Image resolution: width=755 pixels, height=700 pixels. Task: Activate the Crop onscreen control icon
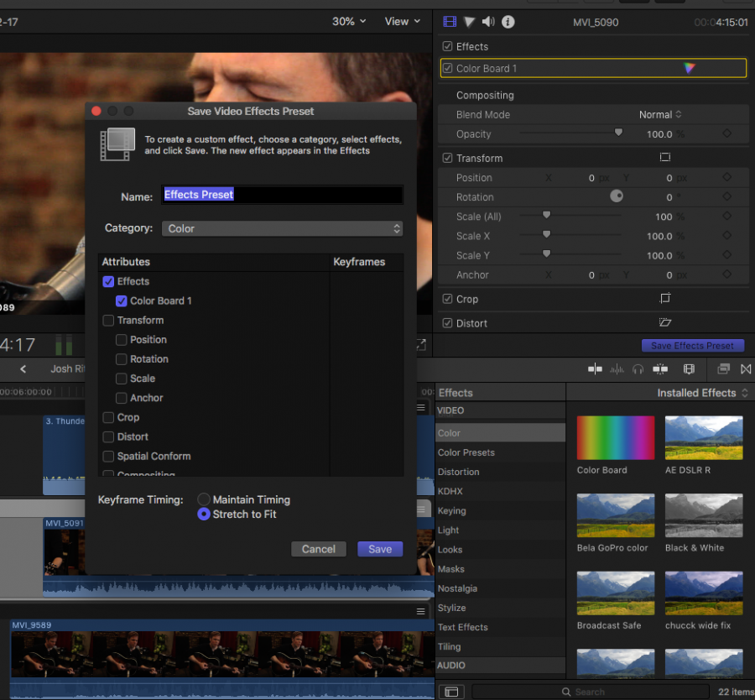(x=664, y=299)
